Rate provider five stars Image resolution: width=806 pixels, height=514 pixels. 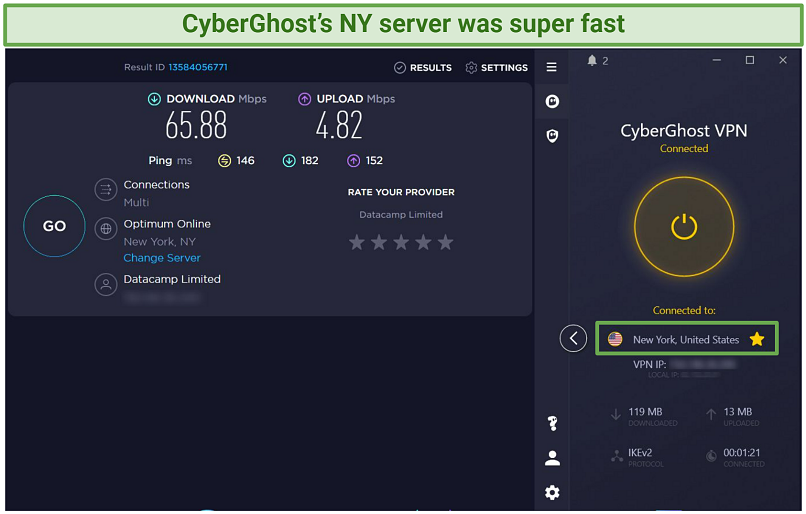[x=445, y=242]
